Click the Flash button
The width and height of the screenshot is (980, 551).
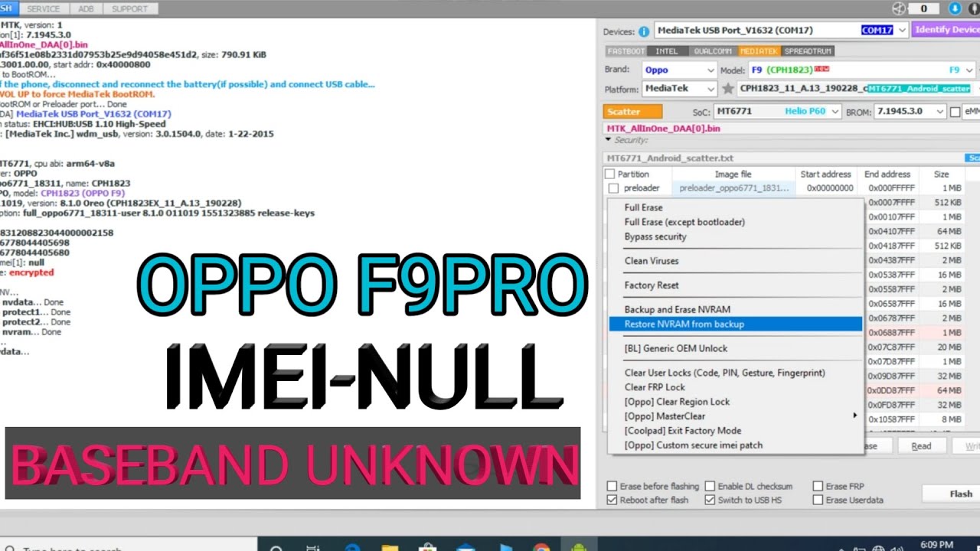[x=951, y=494]
